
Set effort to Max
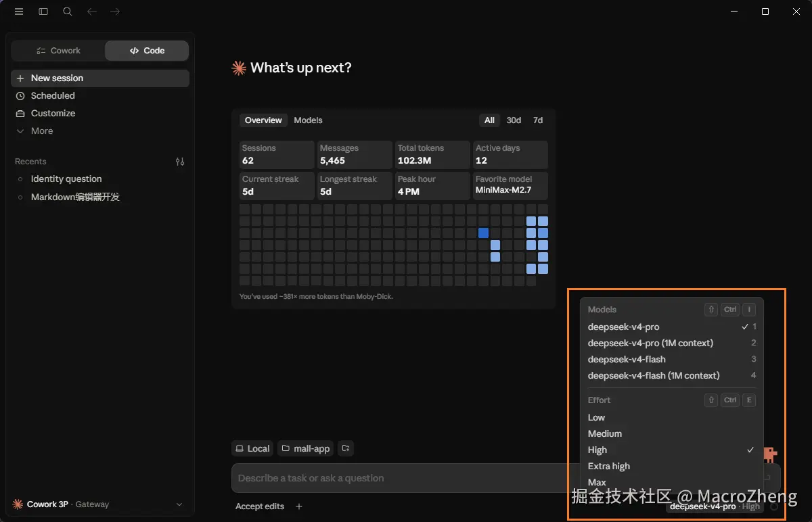[672, 482]
